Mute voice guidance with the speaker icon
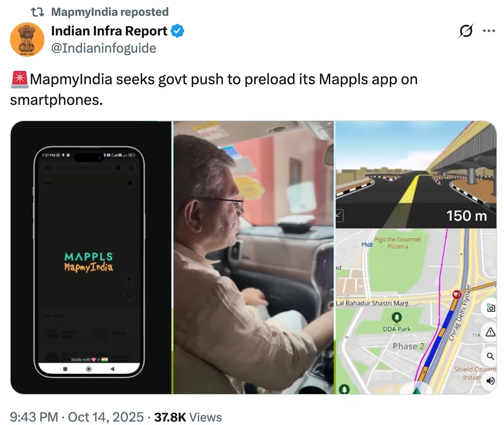 (491, 381)
